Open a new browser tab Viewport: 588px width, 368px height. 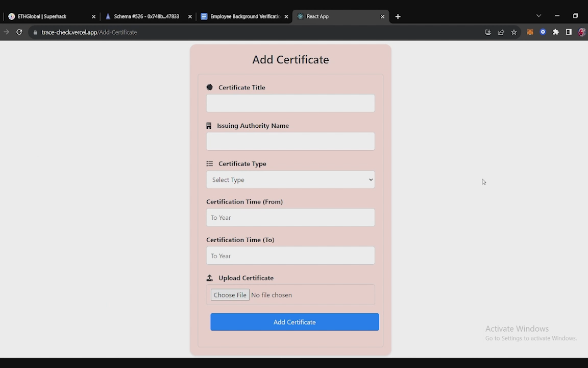pos(398,16)
